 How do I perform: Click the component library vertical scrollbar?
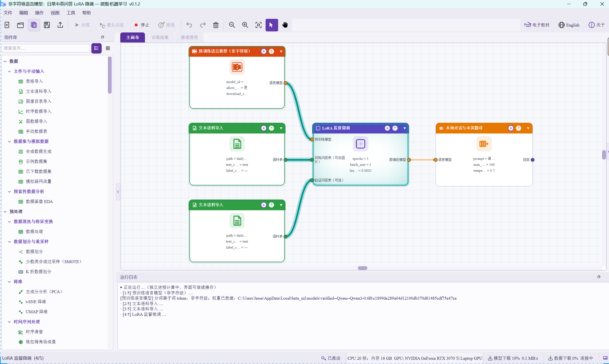[110, 75]
